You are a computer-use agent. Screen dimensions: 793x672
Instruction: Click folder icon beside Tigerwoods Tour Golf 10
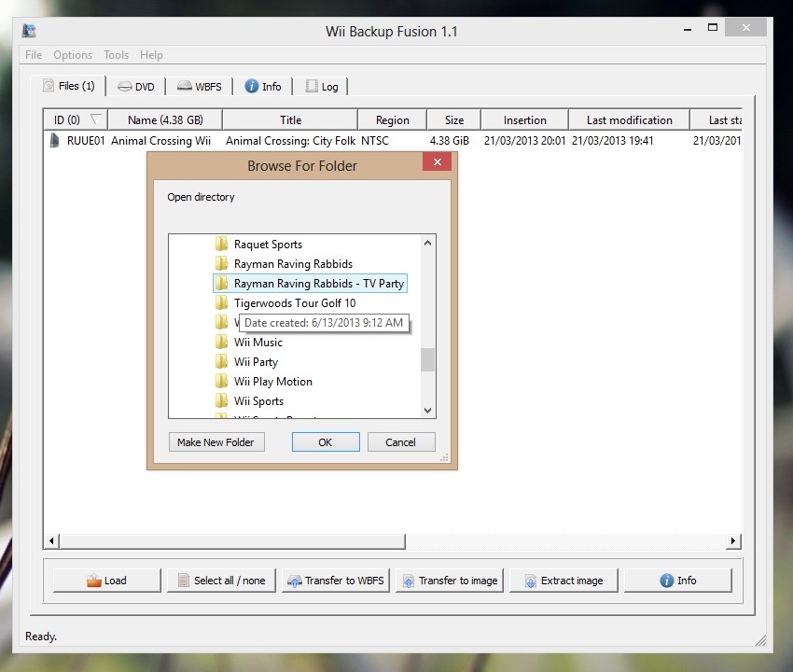pos(221,303)
